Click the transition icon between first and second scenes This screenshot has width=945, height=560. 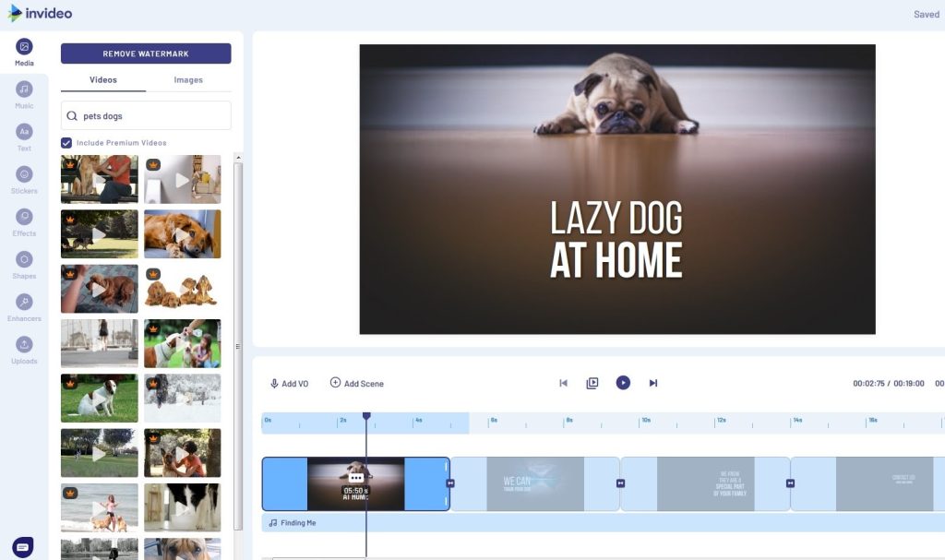450,483
